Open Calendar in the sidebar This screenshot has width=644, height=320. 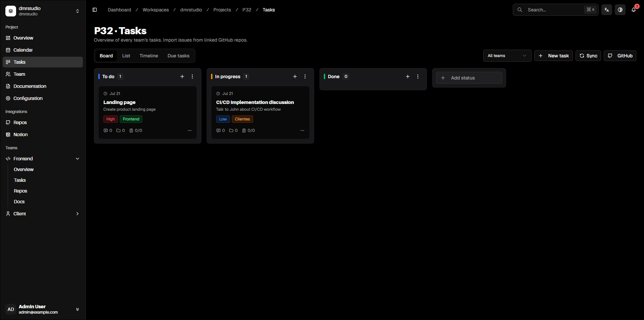click(x=43, y=50)
